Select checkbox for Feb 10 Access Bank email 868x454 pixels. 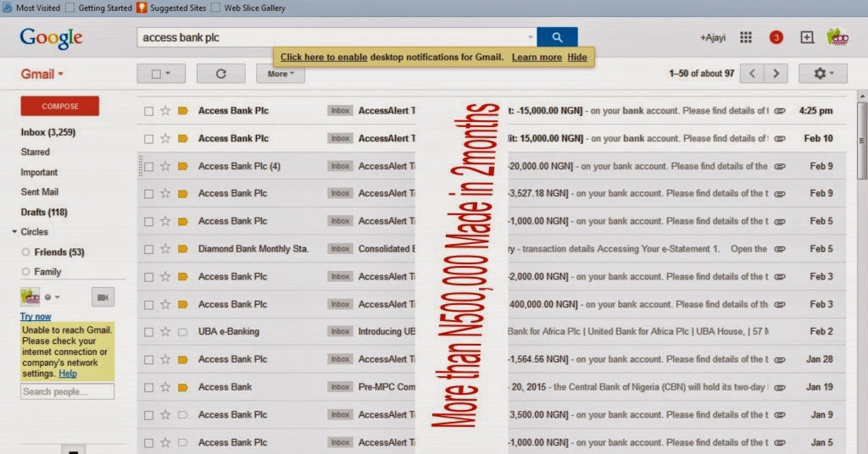148,139
